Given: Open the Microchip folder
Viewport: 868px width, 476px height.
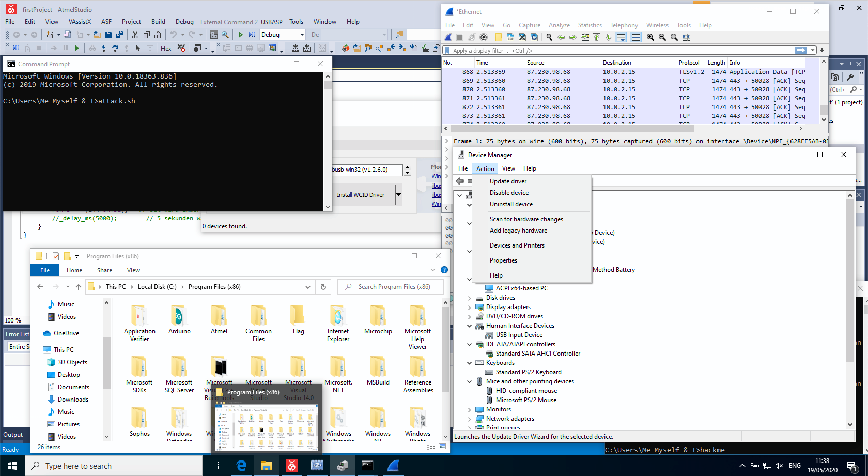Looking at the screenshot, I should click(x=378, y=320).
